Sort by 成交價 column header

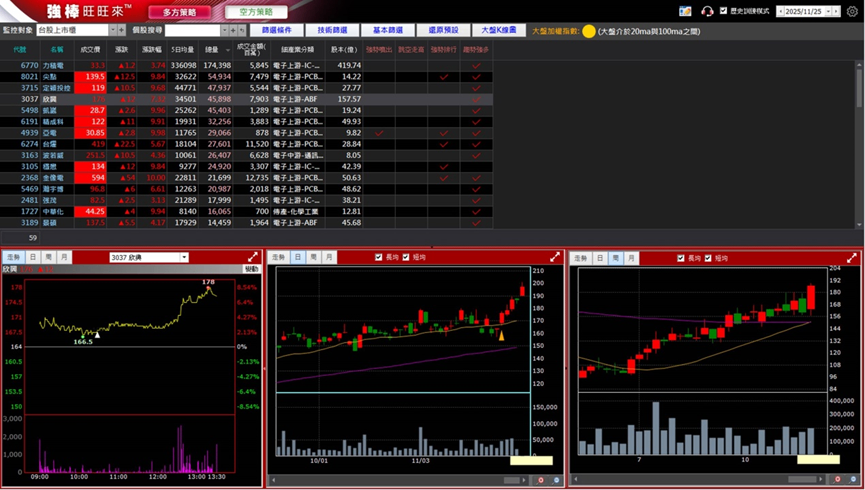pos(90,50)
